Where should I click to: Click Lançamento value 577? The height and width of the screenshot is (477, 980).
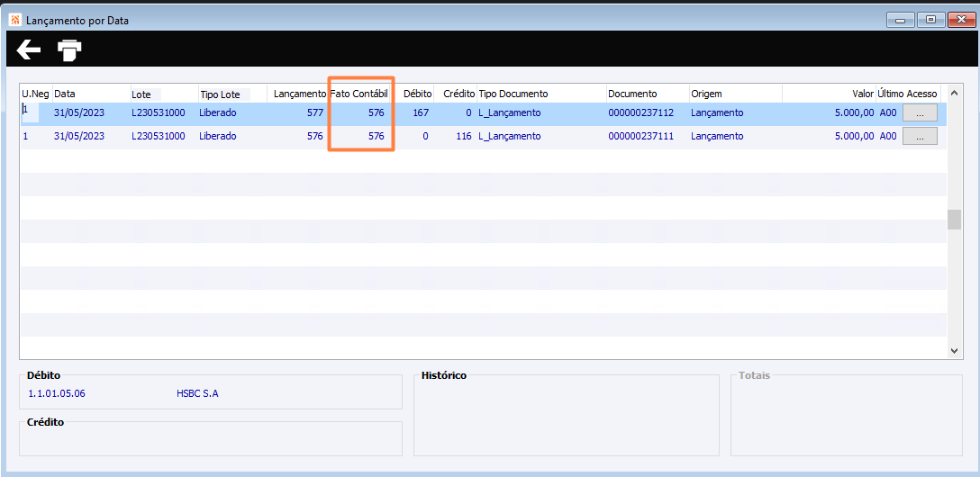(x=315, y=113)
